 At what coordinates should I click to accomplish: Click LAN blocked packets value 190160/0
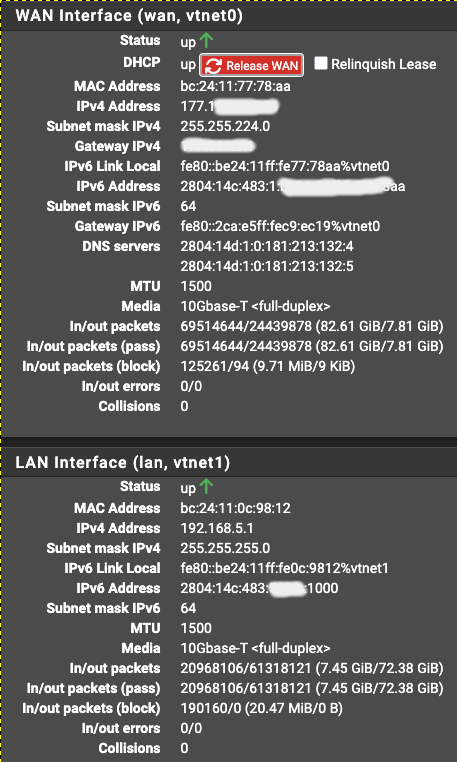pyautogui.click(x=262, y=709)
